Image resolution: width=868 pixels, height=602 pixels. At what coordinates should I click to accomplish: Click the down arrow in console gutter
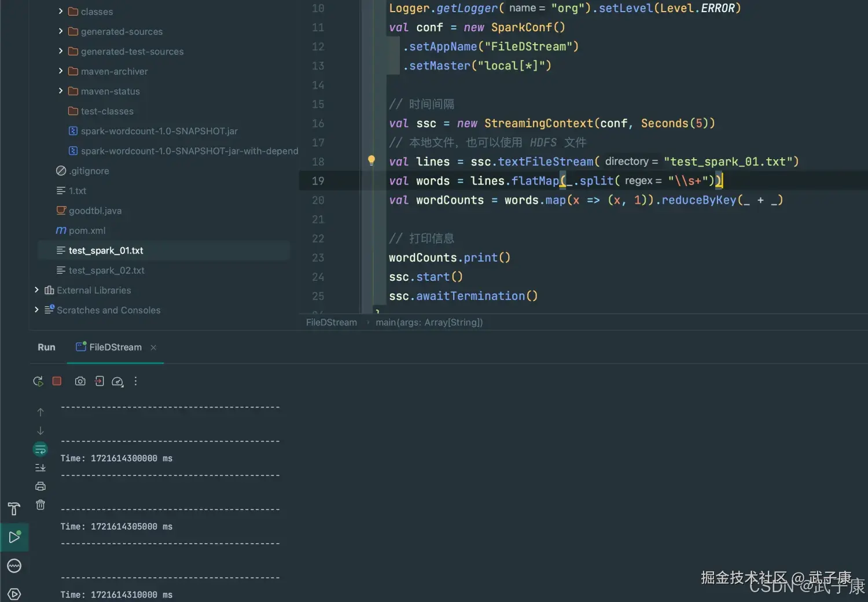click(x=41, y=431)
